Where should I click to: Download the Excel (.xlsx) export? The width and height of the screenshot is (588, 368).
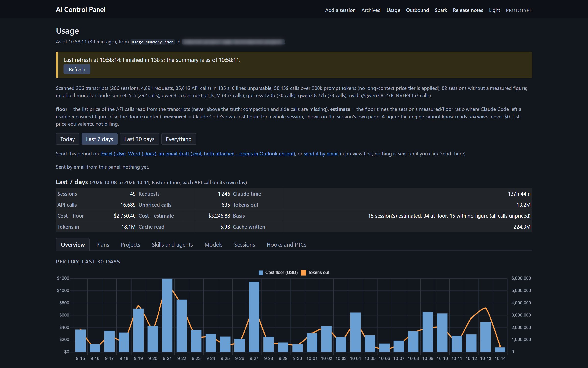pos(113,154)
